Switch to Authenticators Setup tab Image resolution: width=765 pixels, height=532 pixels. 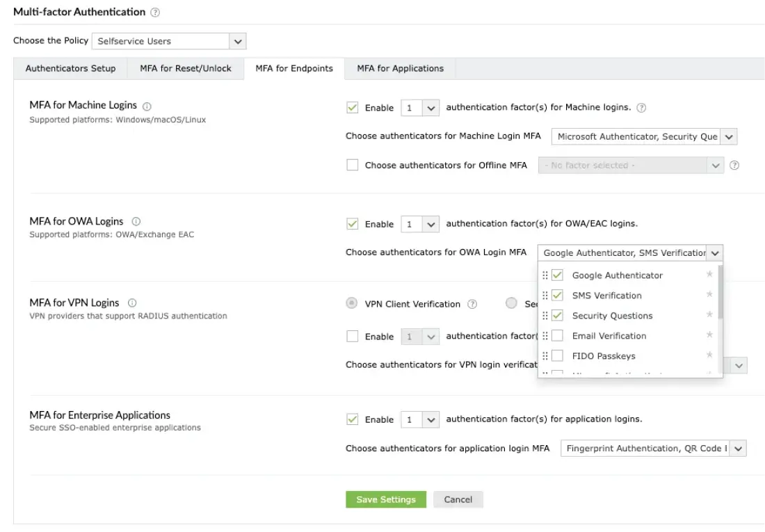click(x=70, y=69)
